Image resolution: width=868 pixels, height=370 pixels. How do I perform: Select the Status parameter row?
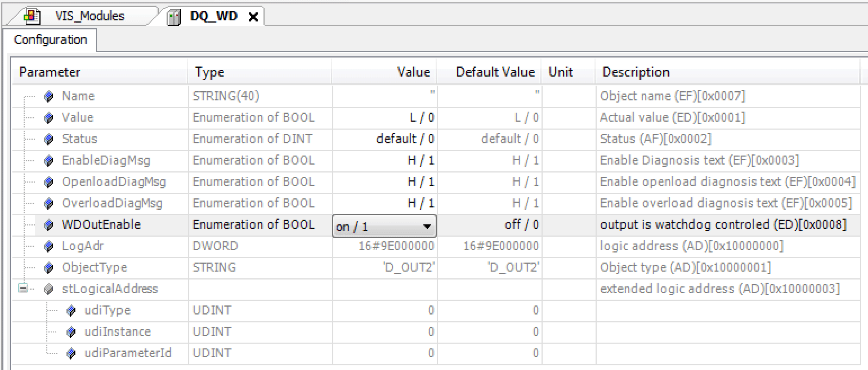tap(436, 139)
